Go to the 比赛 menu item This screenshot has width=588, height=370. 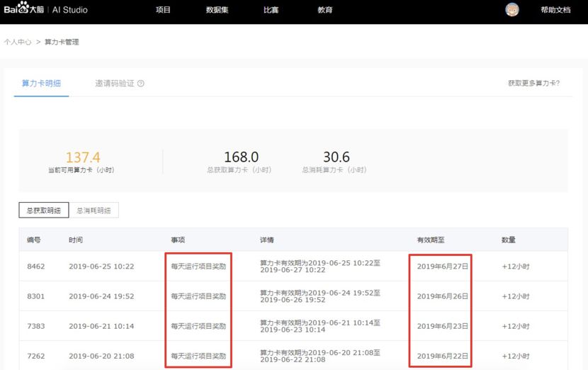coord(271,10)
